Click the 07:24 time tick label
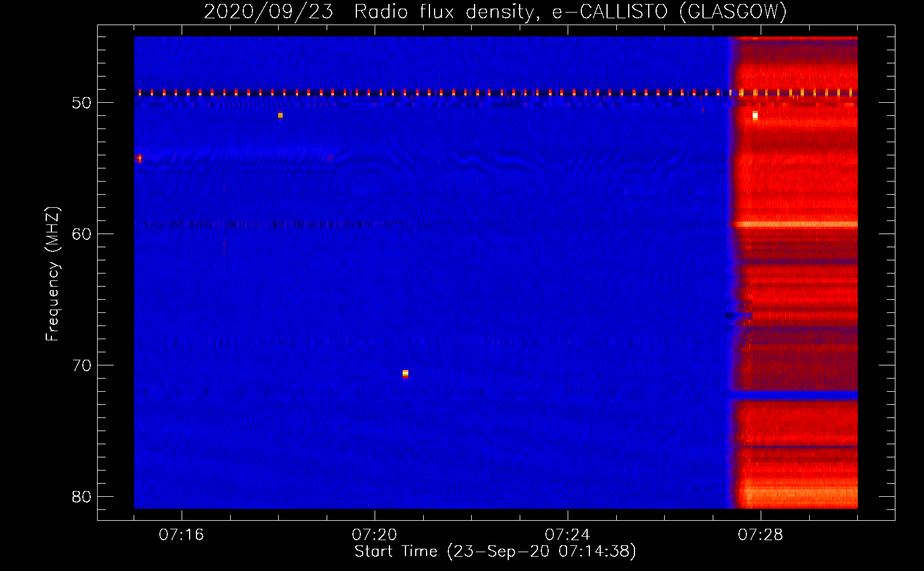Screen dimensions: 924x571 click(x=568, y=535)
